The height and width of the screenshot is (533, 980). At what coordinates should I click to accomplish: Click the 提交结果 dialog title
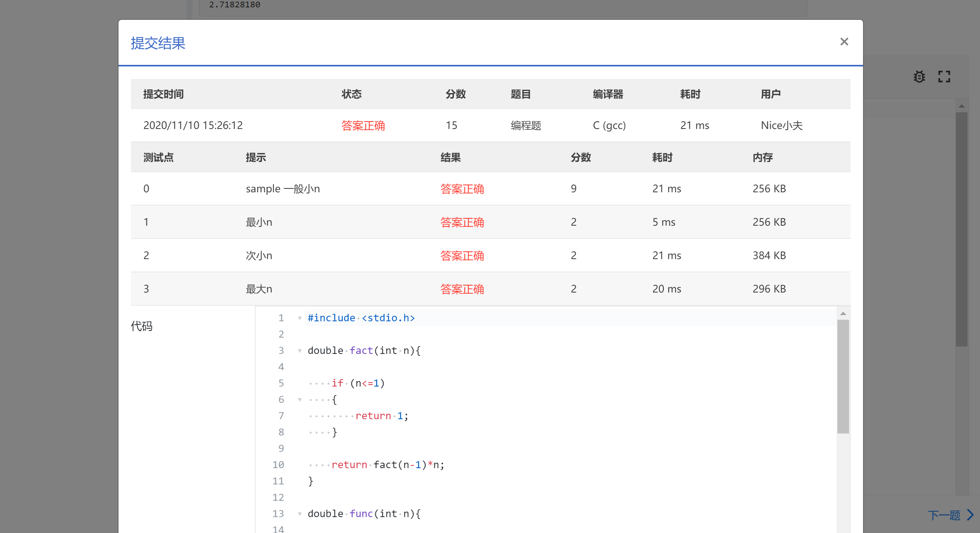(x=158, y=43)
